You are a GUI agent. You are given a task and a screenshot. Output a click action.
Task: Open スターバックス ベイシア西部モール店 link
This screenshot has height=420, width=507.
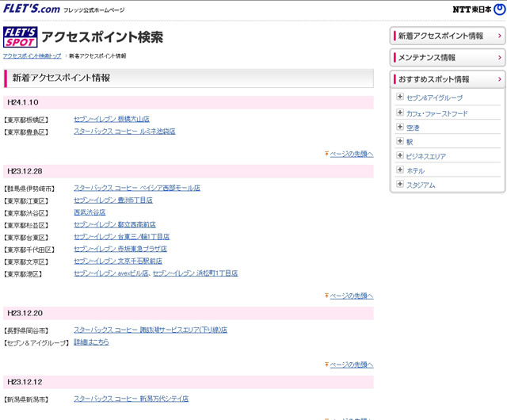pyautogui.click(x=137, y=188)
